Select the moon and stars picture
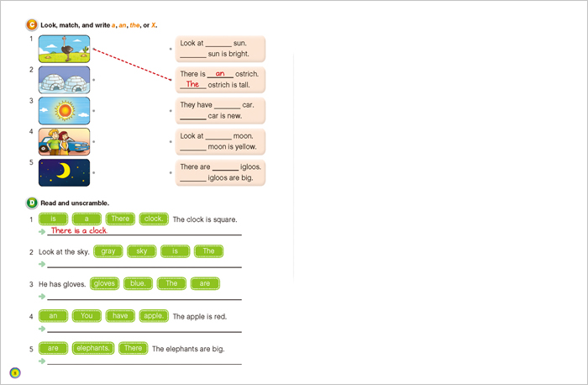The width and height of the screenshot is (588, 385). click(64, 173)
